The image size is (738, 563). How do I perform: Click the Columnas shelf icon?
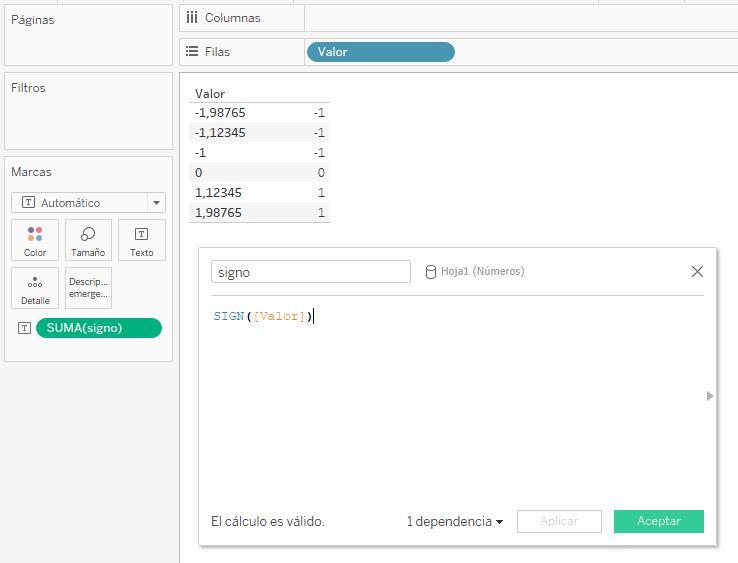(192, 18)
